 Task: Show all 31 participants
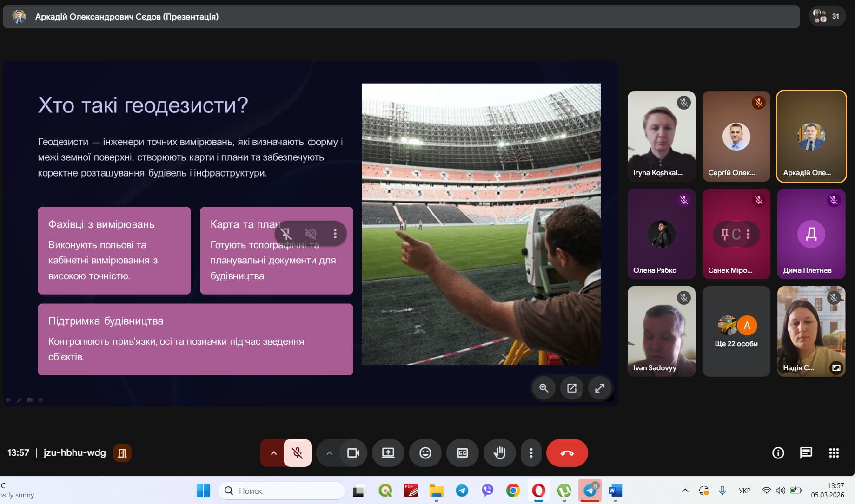[827, 16]
